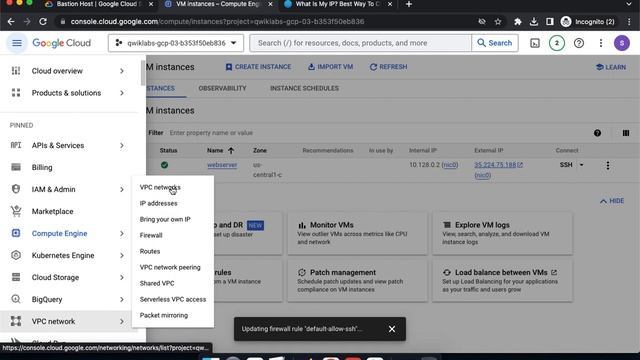640x360 pixels.
Task: Click the filter help icon
Action: pyautogui.click(x=597, y=133)
